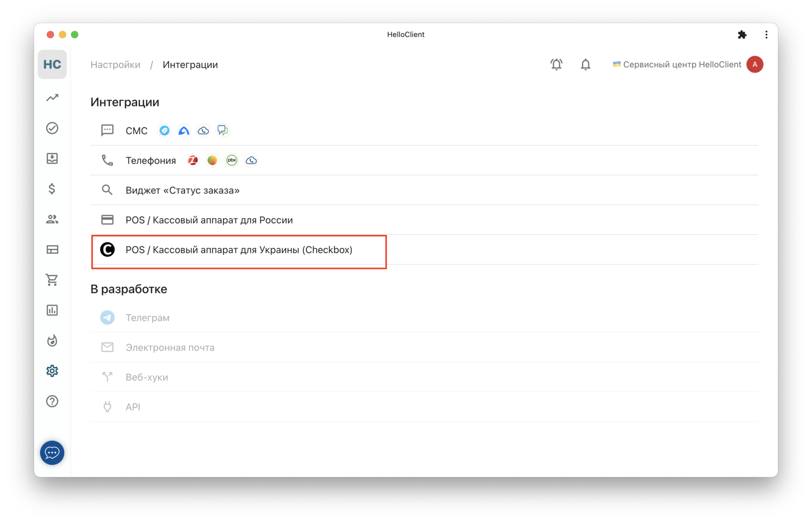Open the Телефония integration row
The image size is (812, 522).
[424, 161]
